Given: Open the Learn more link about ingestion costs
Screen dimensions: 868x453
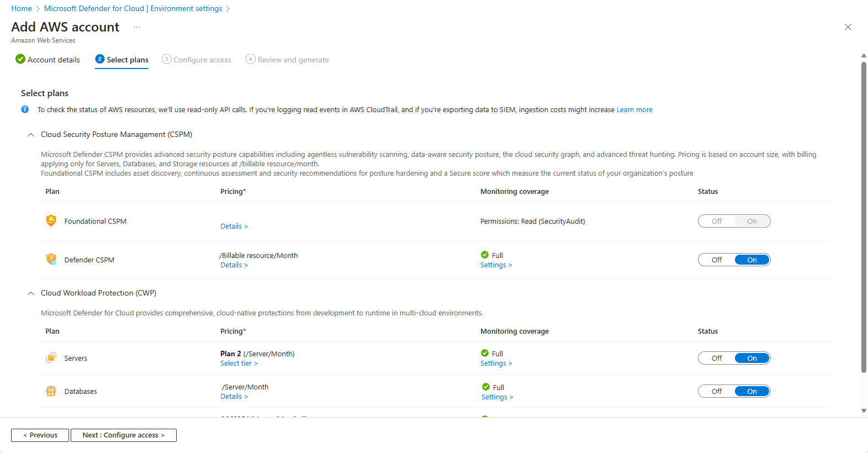Looking at the screenshot, I should click(x=634, y=110).
